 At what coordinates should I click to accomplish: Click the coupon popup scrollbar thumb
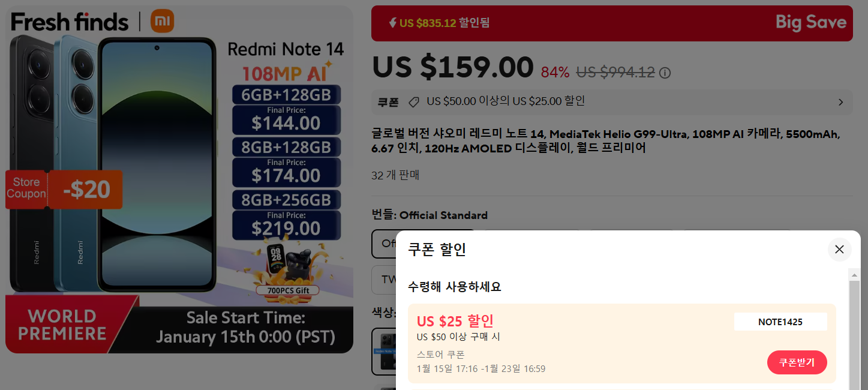[854, 335]
